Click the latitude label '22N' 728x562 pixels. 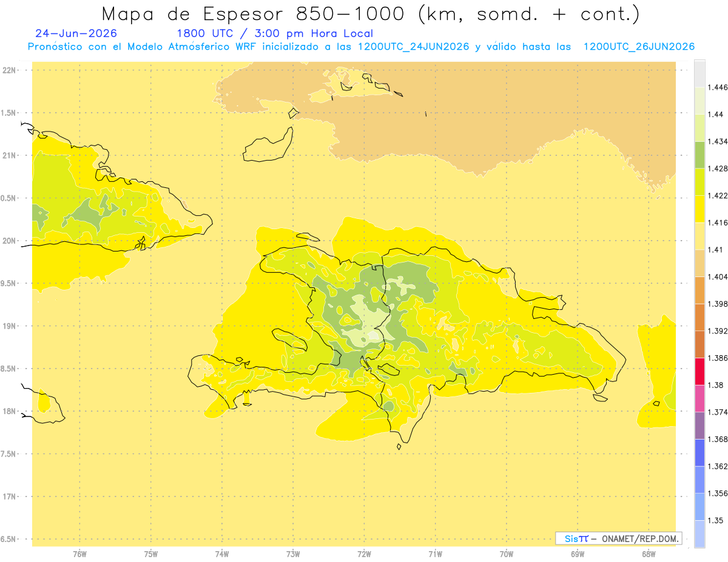(x=9, y=70)
